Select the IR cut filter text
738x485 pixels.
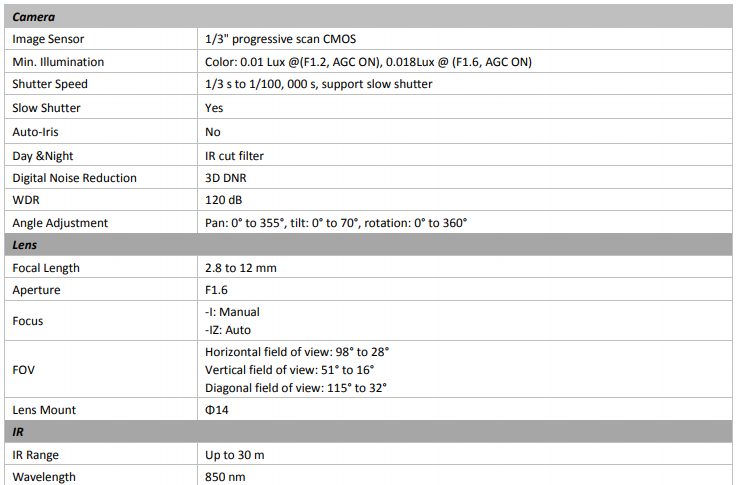click(234, 156)
